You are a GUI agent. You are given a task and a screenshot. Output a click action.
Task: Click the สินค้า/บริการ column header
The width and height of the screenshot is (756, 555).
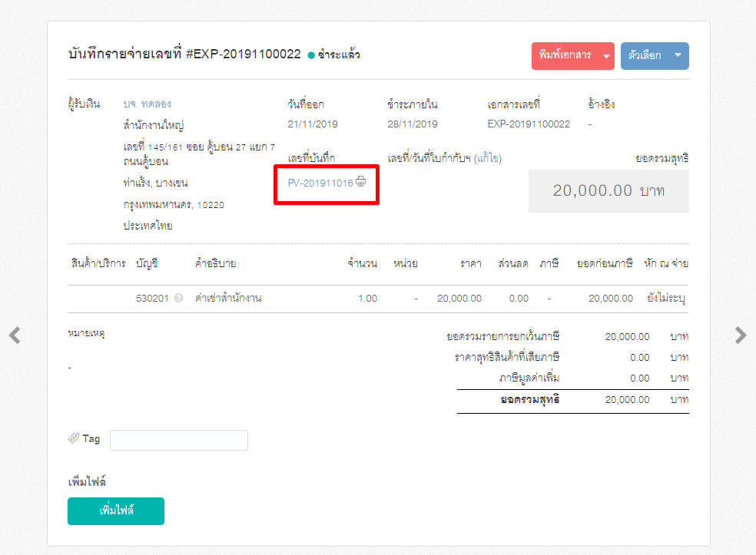98,263
